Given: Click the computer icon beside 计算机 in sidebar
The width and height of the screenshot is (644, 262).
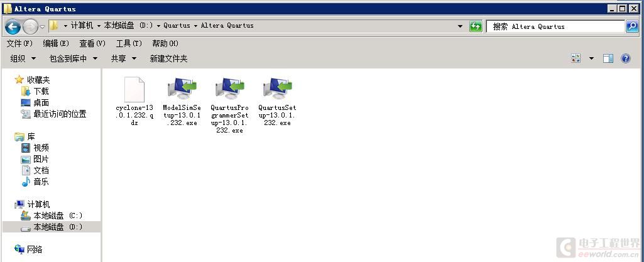Looking at the screenshot, I should tap(19, 204).
